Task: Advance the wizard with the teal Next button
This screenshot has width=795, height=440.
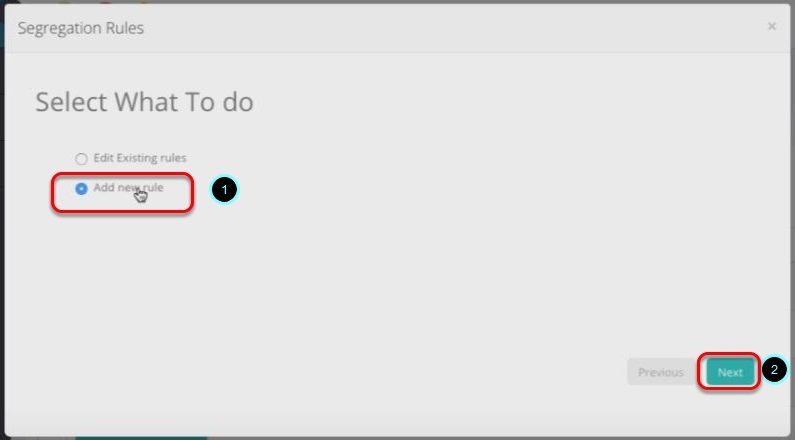Action: [x=730, y=372]
